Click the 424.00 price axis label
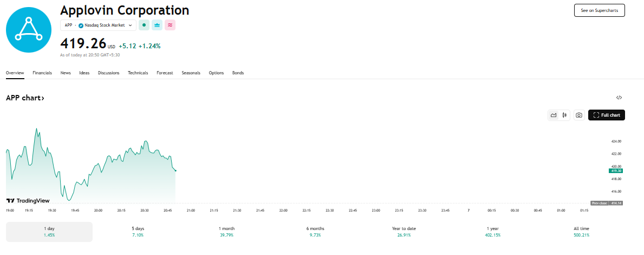The image size is (644, 255). [x=616, y=142]
